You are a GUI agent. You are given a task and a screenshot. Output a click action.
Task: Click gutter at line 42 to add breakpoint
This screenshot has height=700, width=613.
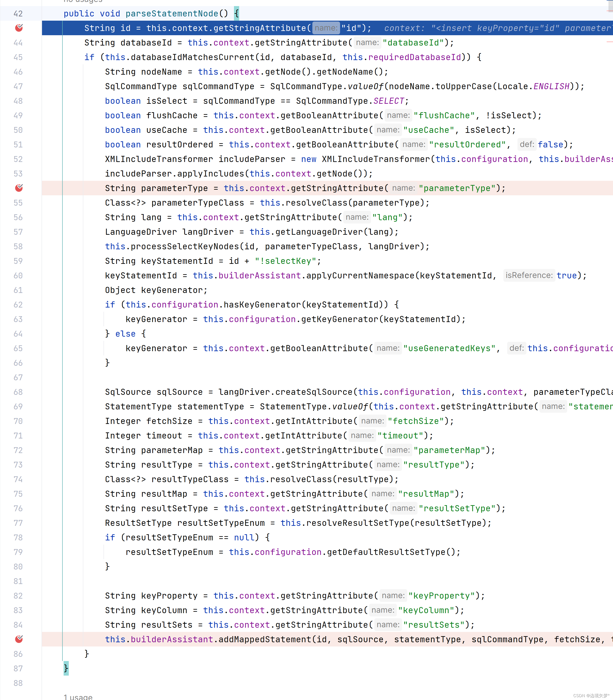tap(18, 14)
